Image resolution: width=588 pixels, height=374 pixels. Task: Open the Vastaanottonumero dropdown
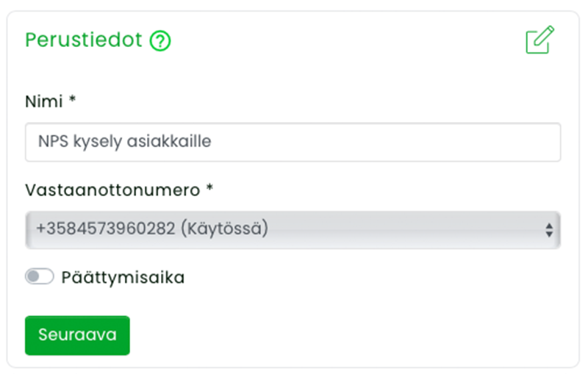click(x=293, y=230)
